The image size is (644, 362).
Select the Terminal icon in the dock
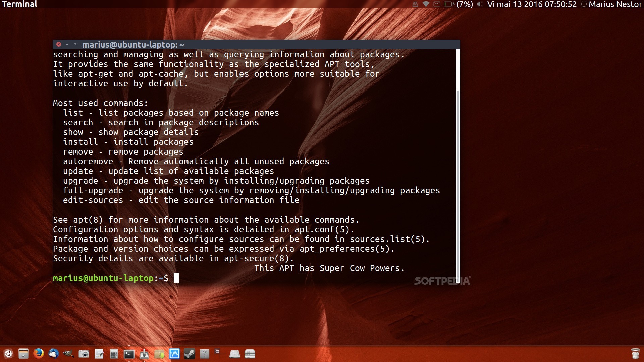[x=129, y=354]
